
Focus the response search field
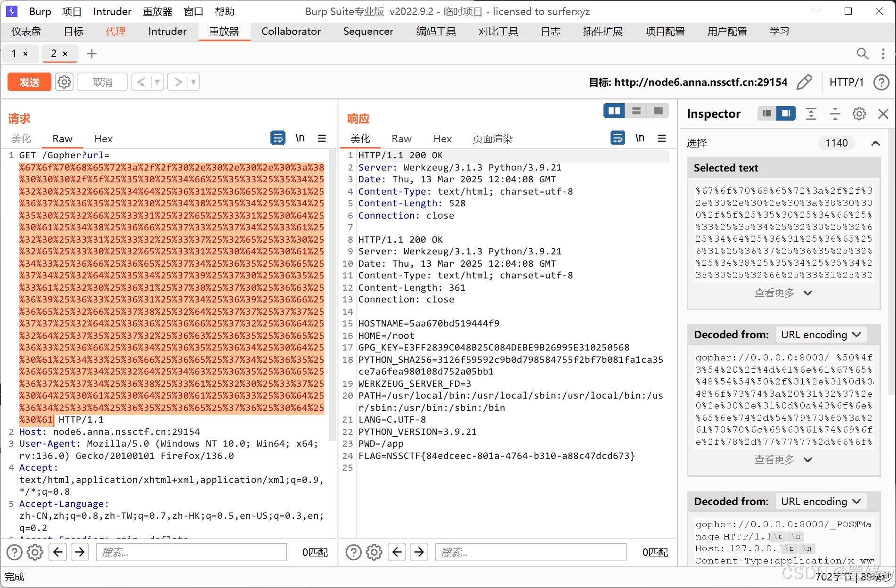[x=530, y=552]
